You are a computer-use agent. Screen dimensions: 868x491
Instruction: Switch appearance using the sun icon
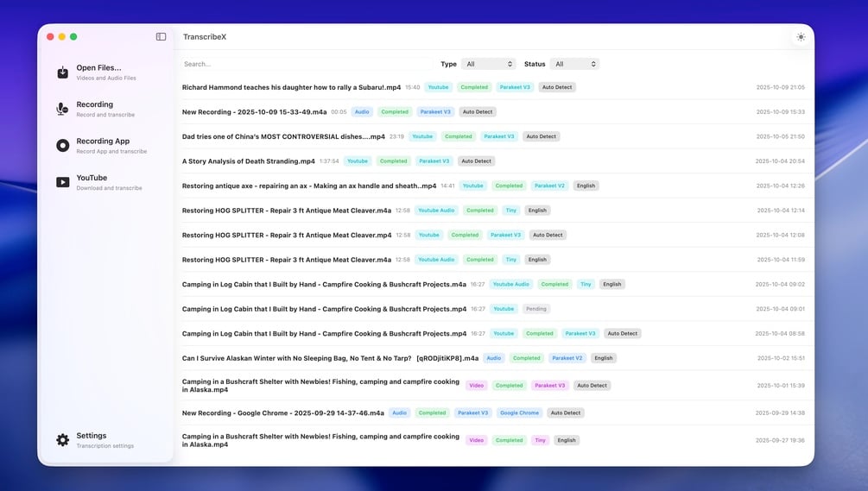[801, 37]
